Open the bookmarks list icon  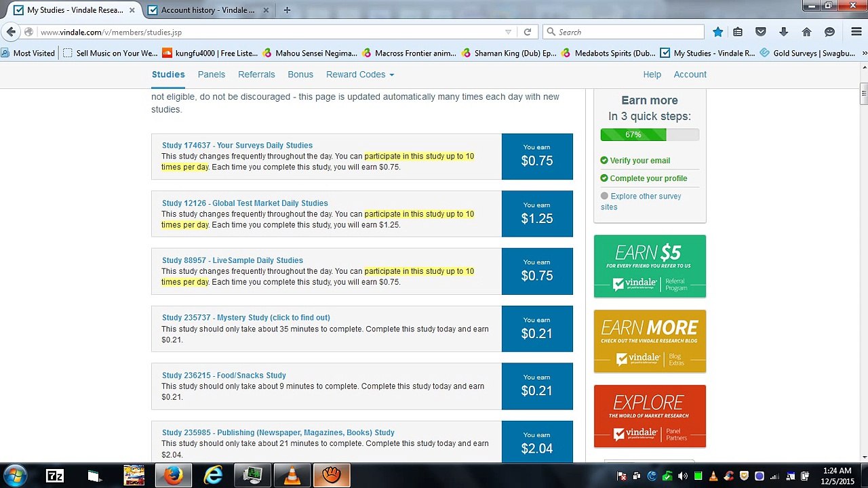point(738,32)
